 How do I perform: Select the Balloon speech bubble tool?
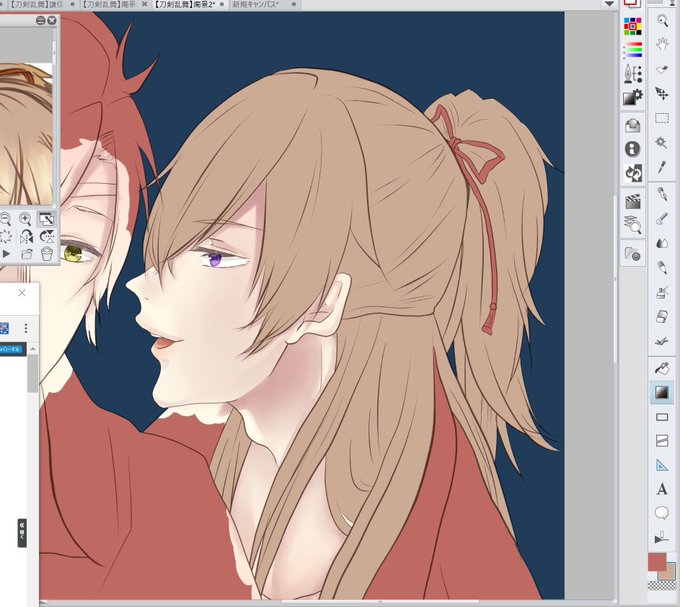(662, 513)
